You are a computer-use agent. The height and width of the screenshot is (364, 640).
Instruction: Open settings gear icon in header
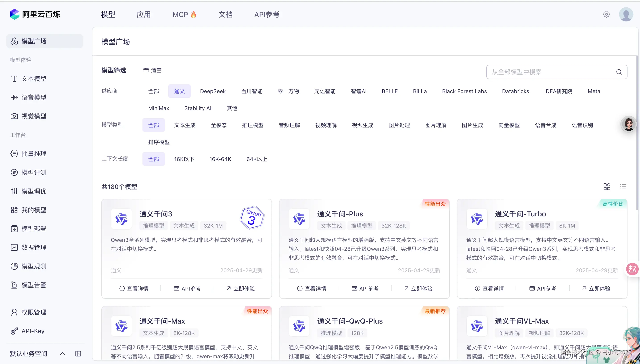click(x=606, y=14)
